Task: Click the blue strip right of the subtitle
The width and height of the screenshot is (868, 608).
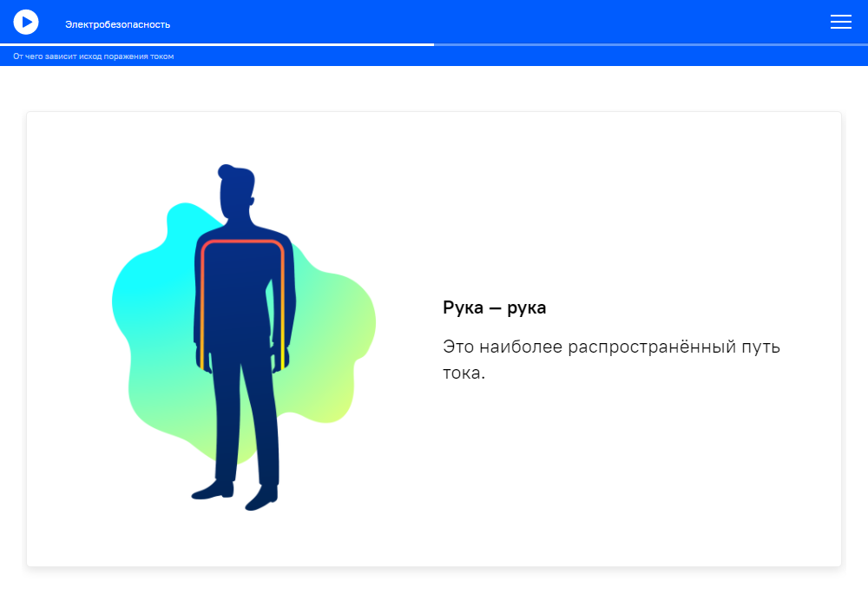Action: click(521, 56)
